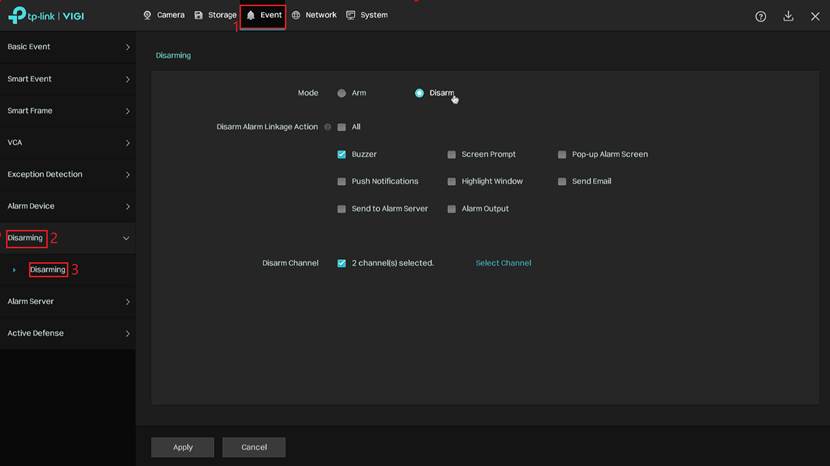Select the Arm mode radio button

tap(341, 93)
